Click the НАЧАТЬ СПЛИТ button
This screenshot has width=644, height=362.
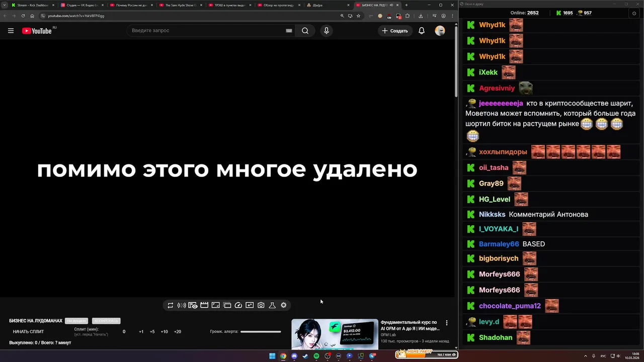28,332
